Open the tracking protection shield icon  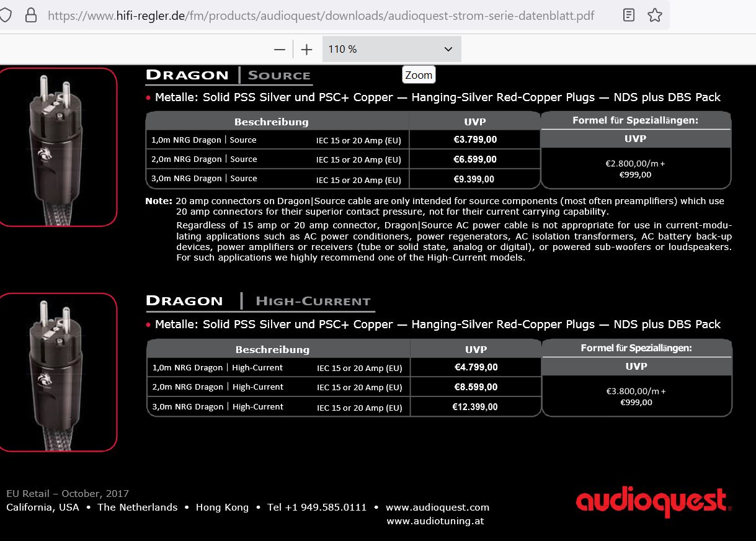pos(5,16)
